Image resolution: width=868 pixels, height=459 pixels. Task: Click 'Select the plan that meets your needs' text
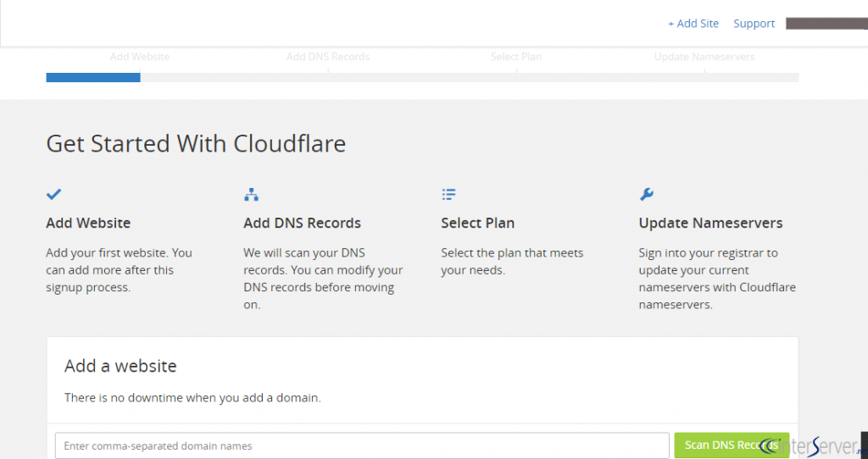tap(512, 262)
